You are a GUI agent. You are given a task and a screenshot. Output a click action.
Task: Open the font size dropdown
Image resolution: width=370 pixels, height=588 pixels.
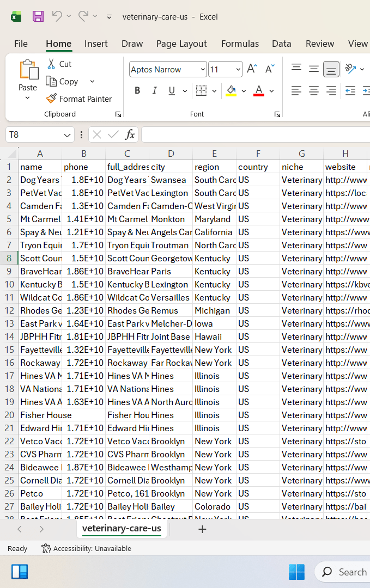pos(238,69)
